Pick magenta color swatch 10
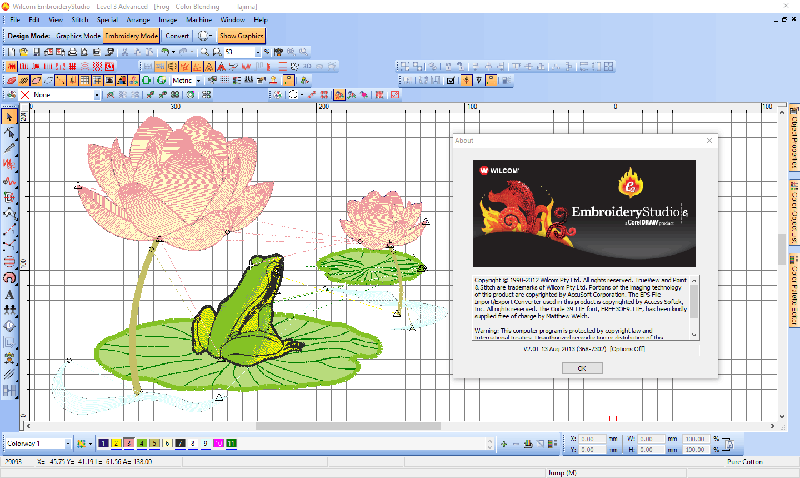 tap(218, 443)
